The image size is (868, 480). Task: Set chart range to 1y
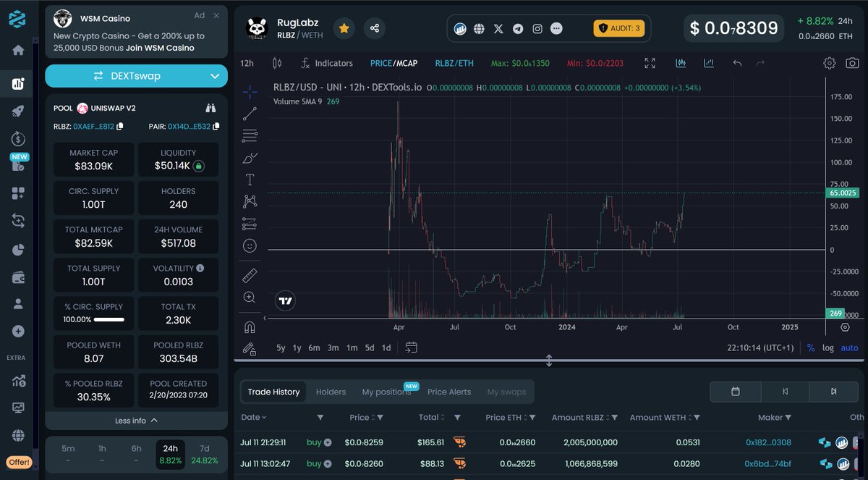(x=297, y=348)
